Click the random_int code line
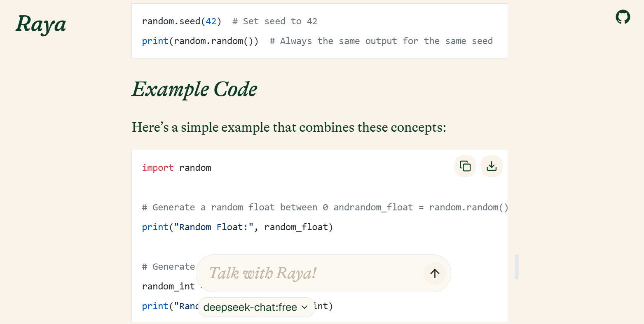The height and width of the screenshot is (324, 644). 168,287
